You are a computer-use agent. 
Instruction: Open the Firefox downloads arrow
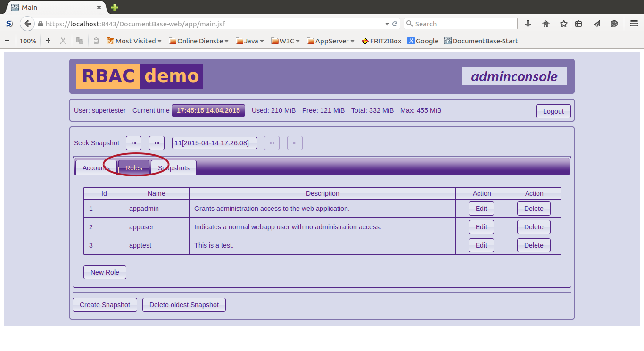click(x=528, y=24)
